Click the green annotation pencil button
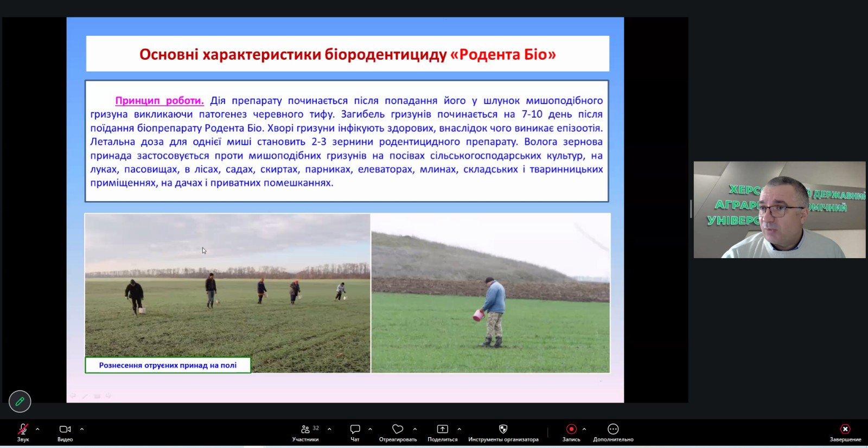This screenshot has width=868, height=448. click(20, 401)
